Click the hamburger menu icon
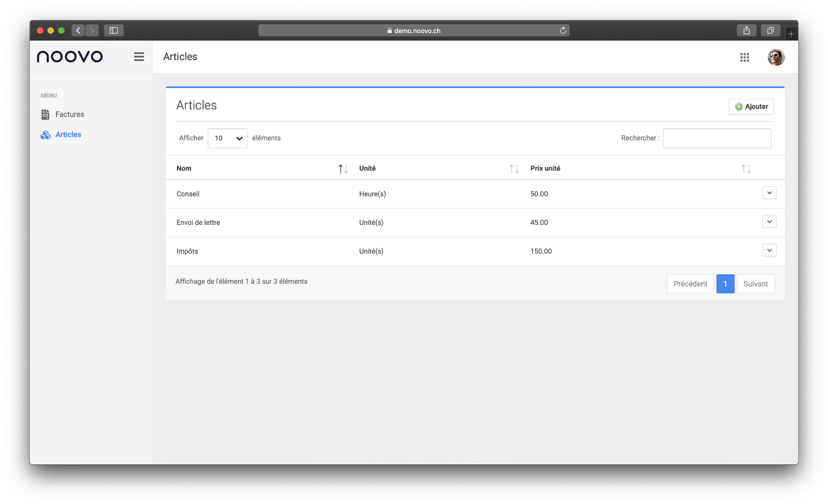 139,57
